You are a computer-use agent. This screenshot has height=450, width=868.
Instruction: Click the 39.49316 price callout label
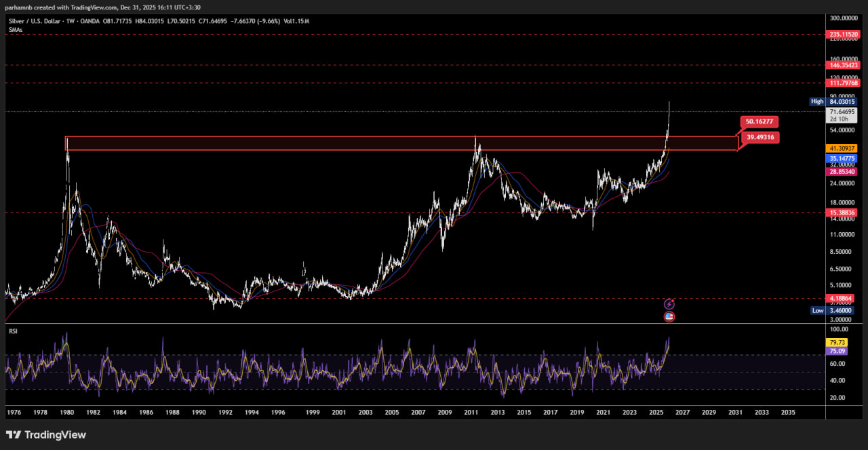click(x=759, y=138)
